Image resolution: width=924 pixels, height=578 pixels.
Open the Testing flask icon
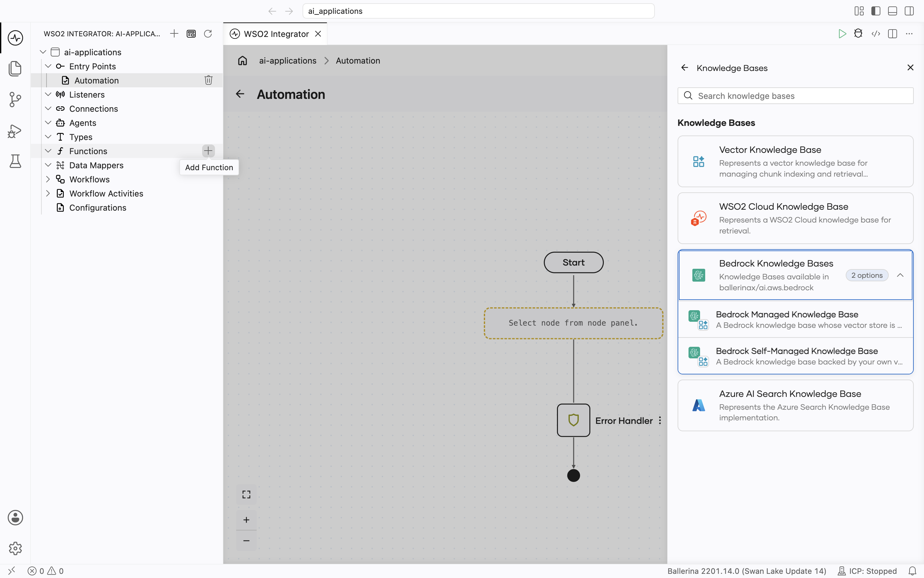pyautogui.click(x=15, y=161)
